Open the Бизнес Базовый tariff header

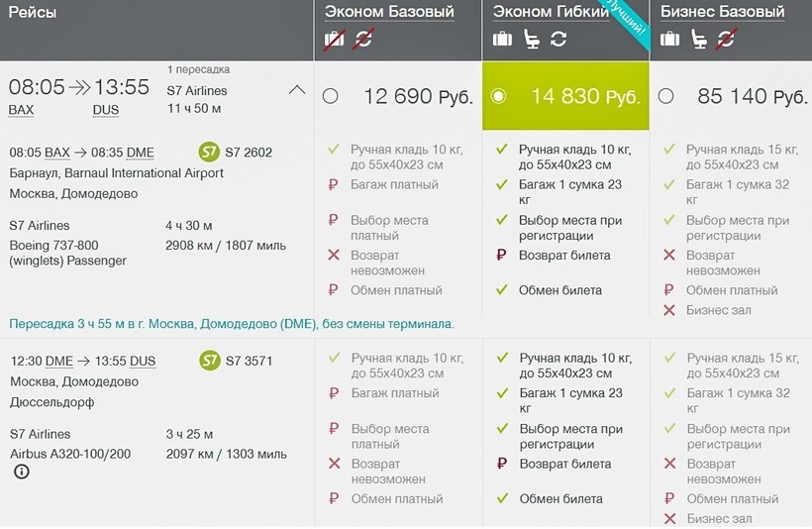723,13
